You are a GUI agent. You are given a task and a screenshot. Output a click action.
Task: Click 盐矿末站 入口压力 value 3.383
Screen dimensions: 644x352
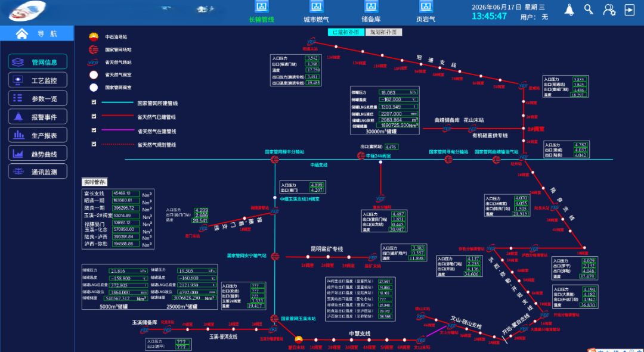pyautogui.click(x=417, y=248)
